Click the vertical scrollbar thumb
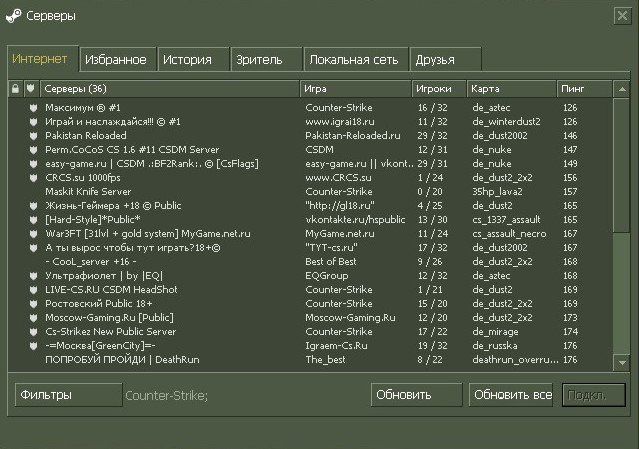The image size is (639, 449). (x=622, y=165)
